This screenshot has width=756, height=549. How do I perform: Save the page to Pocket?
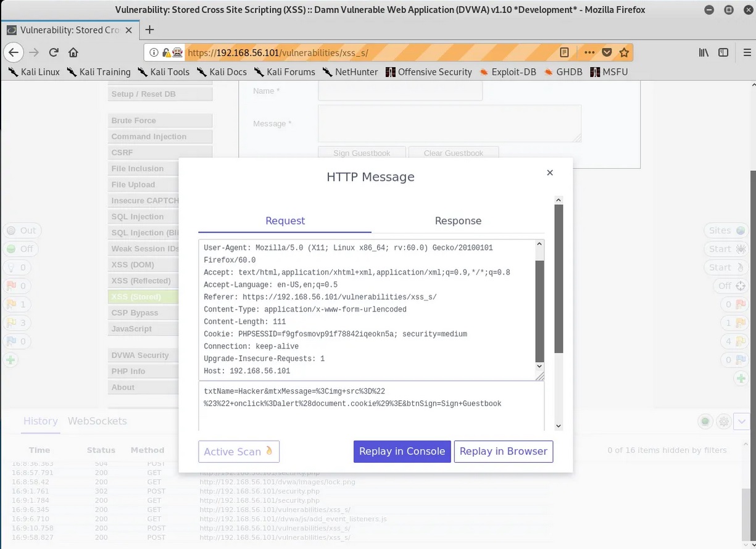pos(607,52)
